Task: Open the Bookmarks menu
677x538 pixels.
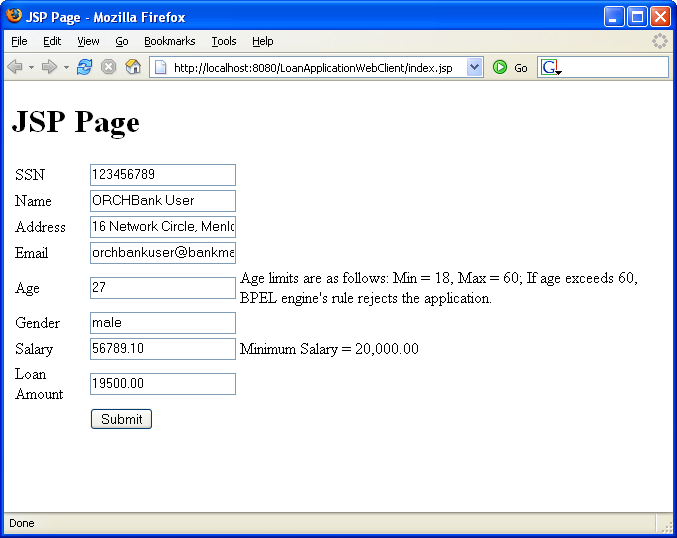Action: pos(169,41)
